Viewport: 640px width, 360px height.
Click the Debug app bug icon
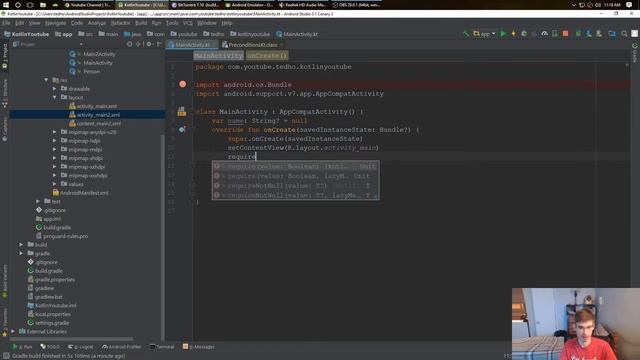click(524, 34)
